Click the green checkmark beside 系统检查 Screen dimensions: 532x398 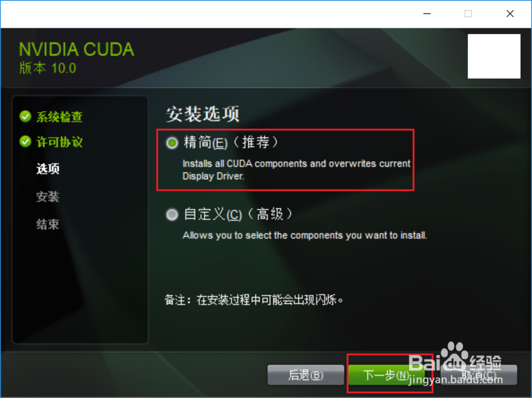coord(26,117)
